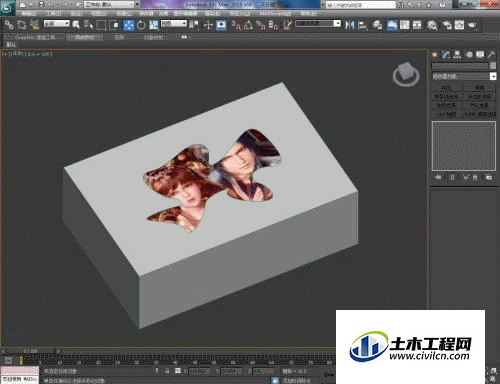Click the Align tool icon
Screen dimensions: 500x384
tap(362, 25)
